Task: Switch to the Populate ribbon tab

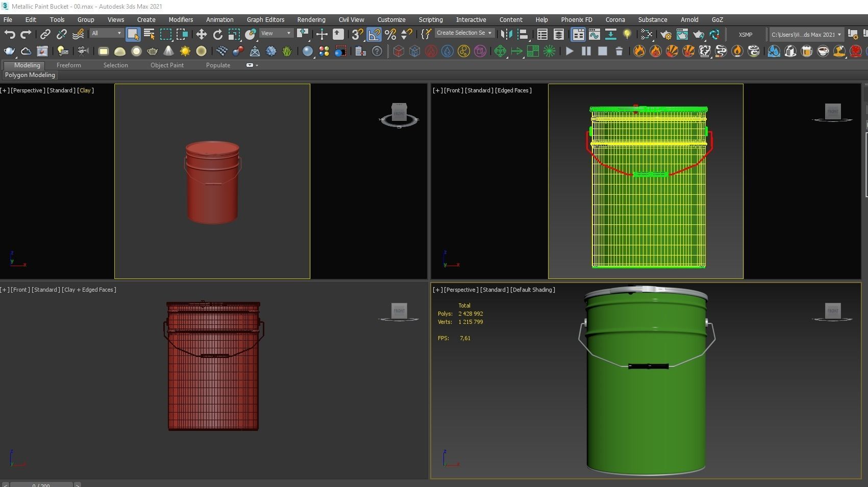Action: coord(218,65)
